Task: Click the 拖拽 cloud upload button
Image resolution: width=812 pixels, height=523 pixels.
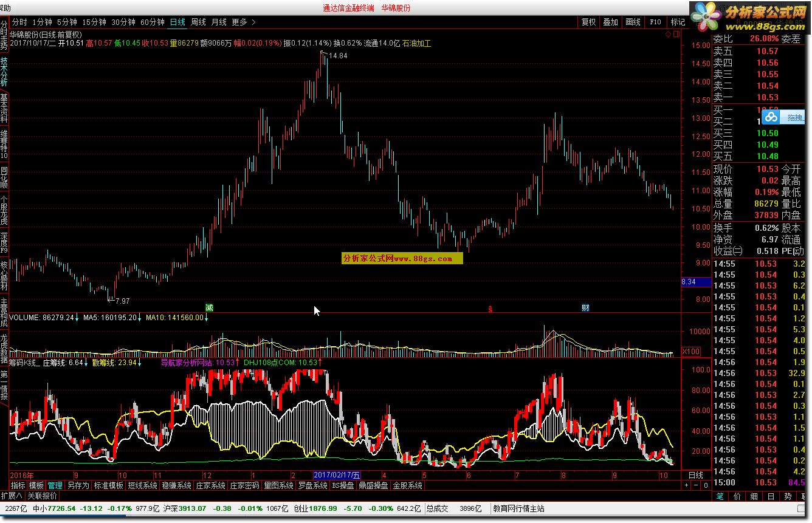Action: 783,117
